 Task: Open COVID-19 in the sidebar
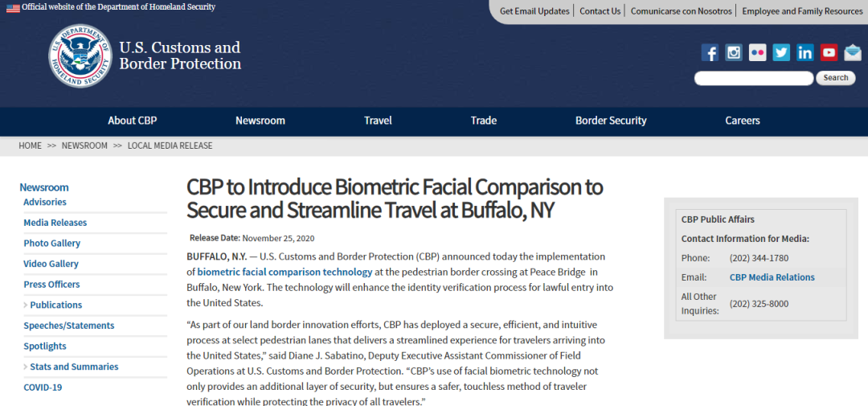pos(43,388)
